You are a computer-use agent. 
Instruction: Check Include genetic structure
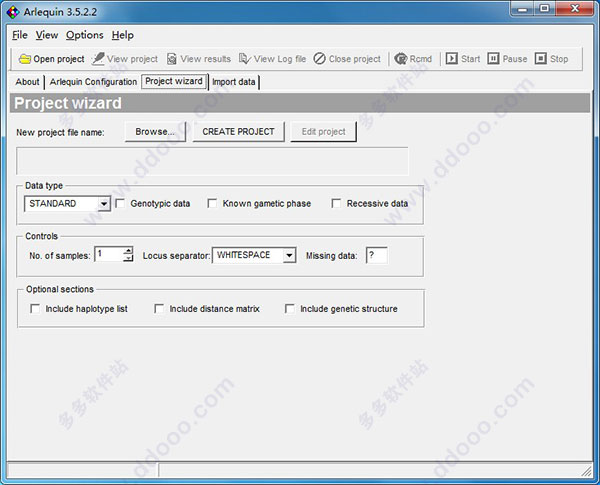coord(290,309)
